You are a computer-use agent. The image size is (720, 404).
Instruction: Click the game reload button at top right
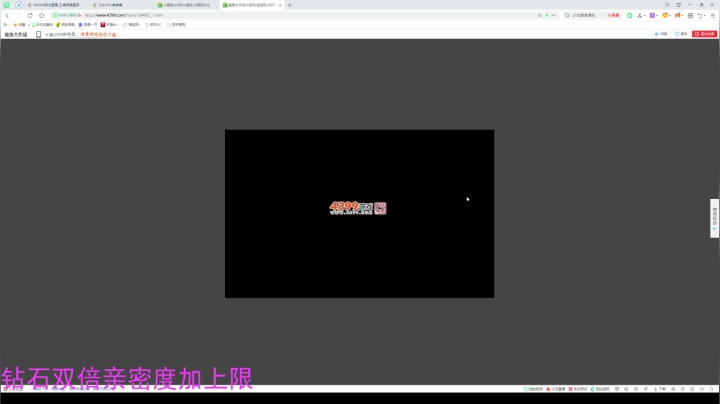pos(681,34)
